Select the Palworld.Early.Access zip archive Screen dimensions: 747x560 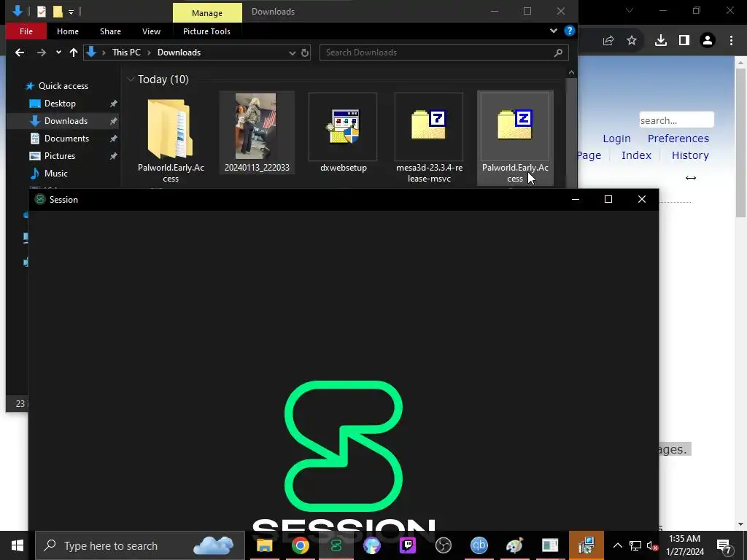[515, 138]
